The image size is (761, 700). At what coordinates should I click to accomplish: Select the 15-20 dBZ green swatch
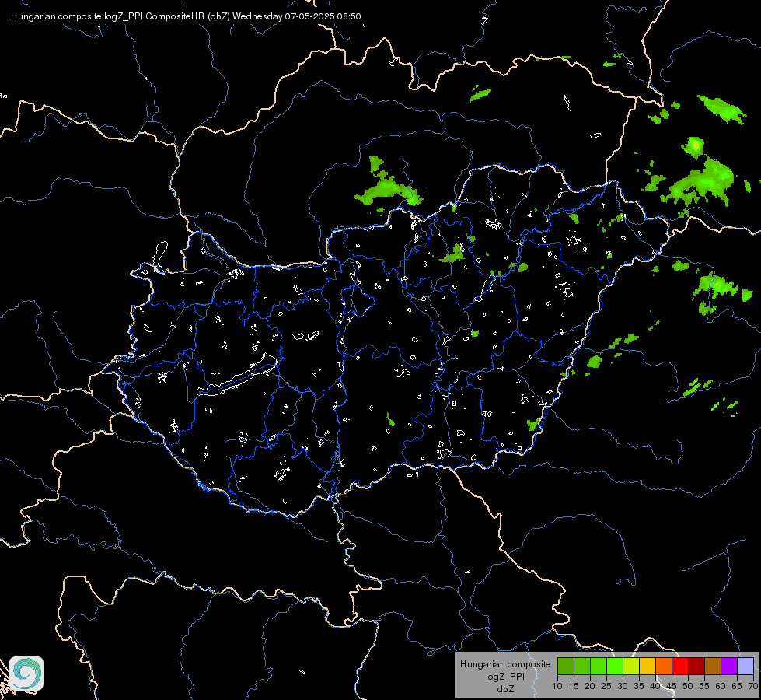582,666
